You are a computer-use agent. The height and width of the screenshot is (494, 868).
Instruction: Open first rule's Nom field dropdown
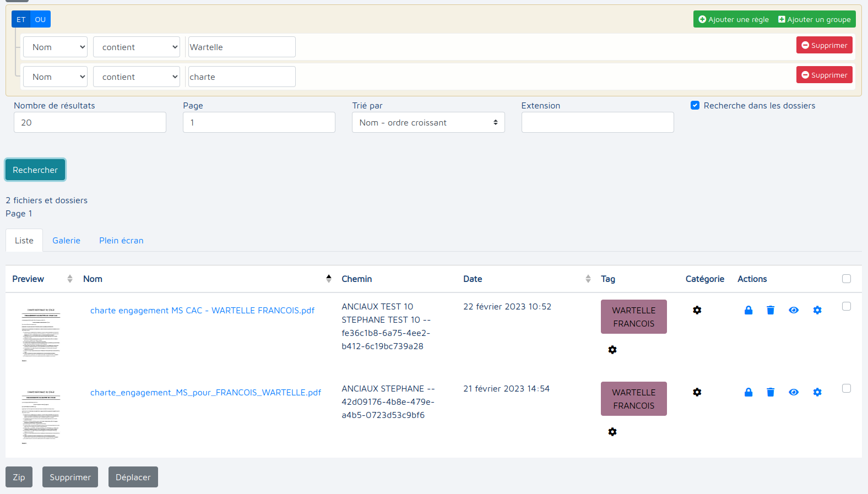pos(56,47)
